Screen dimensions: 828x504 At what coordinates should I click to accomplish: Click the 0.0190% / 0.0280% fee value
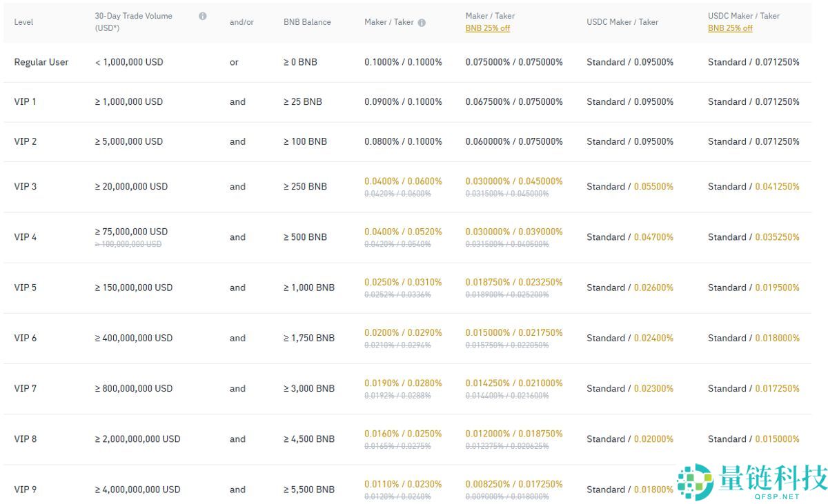(404, 383)
